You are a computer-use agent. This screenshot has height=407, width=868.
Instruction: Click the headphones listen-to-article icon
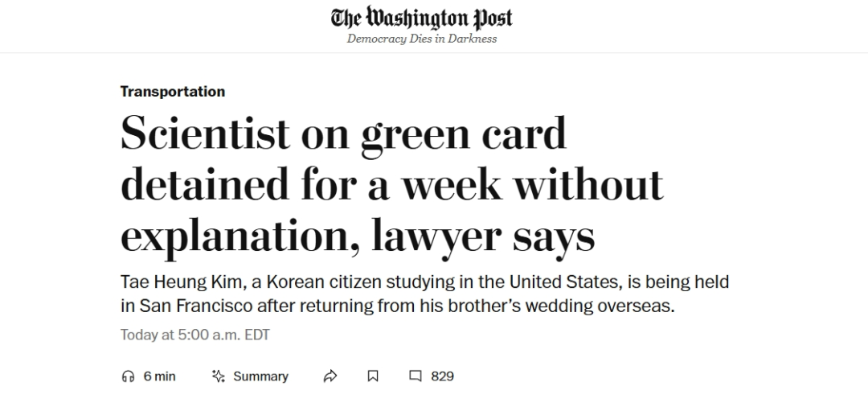tap(128, 376)
